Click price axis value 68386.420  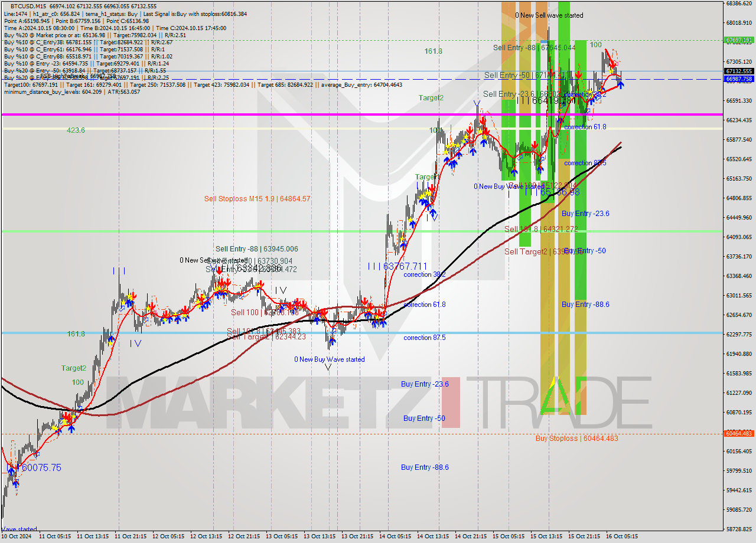(739, 4)
